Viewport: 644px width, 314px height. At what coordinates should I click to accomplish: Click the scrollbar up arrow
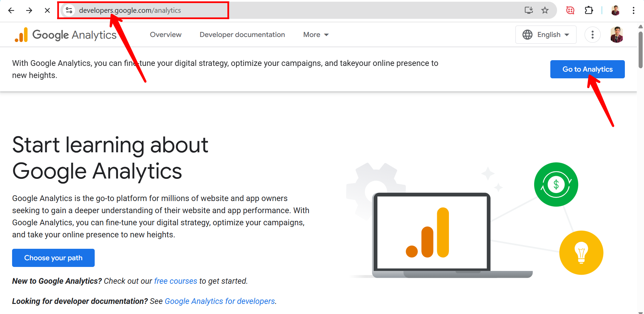coord(641,27)
